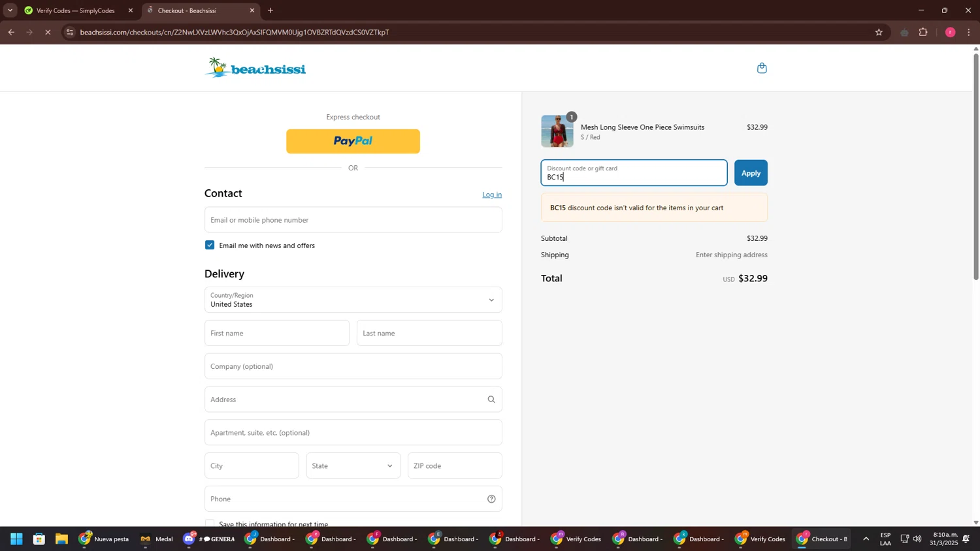This screenshot has height=551, width=980.
Task: Click the browser address bar URL
Action: click(235, 32)
